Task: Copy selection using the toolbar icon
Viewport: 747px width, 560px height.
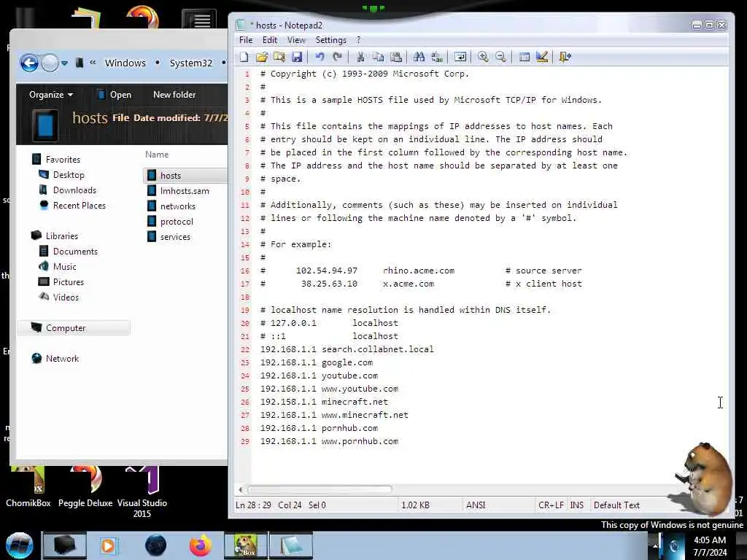Action: (379, 57)
